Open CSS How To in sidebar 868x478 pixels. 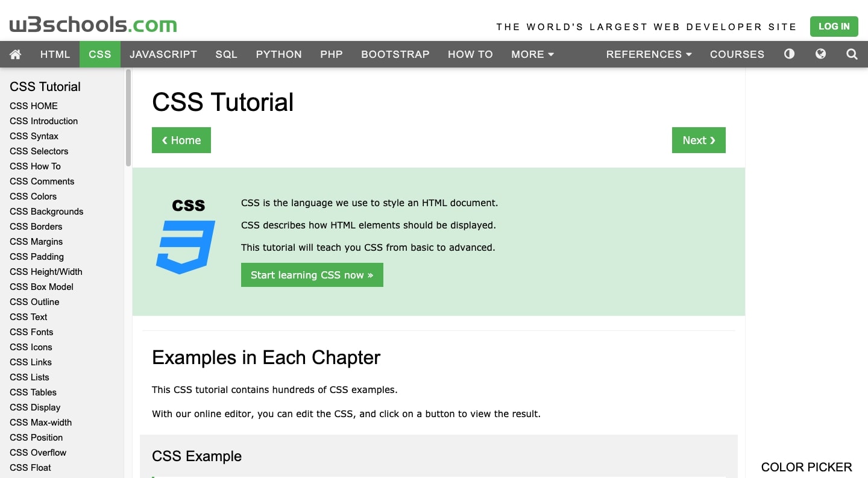(35, 166)
